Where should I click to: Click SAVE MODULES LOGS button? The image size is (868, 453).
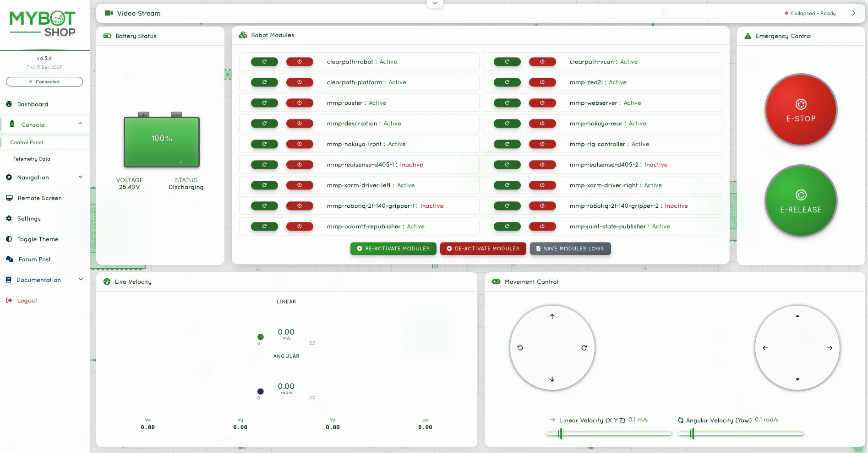pyautogui.click(x=570, y=248)
